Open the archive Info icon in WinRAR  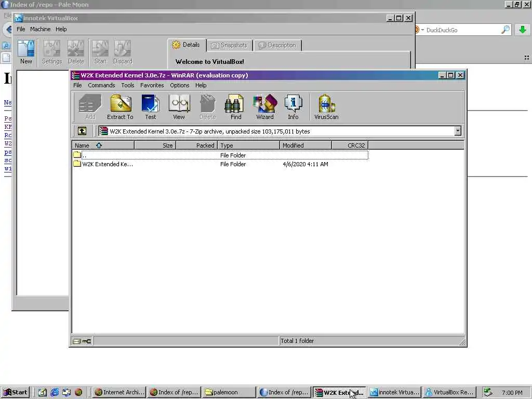(293, 107)
